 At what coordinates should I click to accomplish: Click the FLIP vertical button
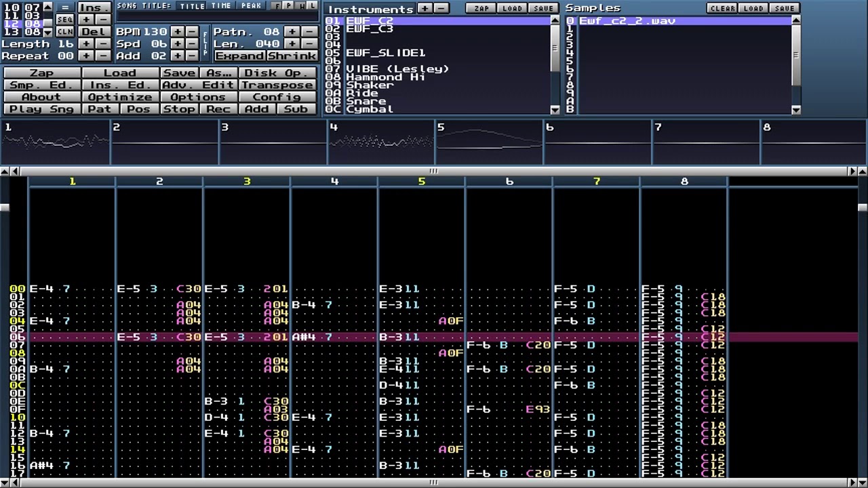[x=206, y=44]
